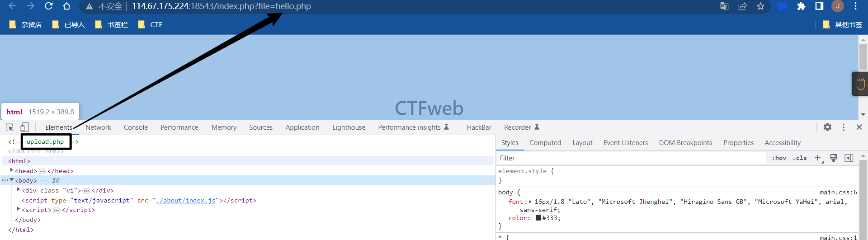
Task: Click the #333 color swatch
Action: coord(538,218)
